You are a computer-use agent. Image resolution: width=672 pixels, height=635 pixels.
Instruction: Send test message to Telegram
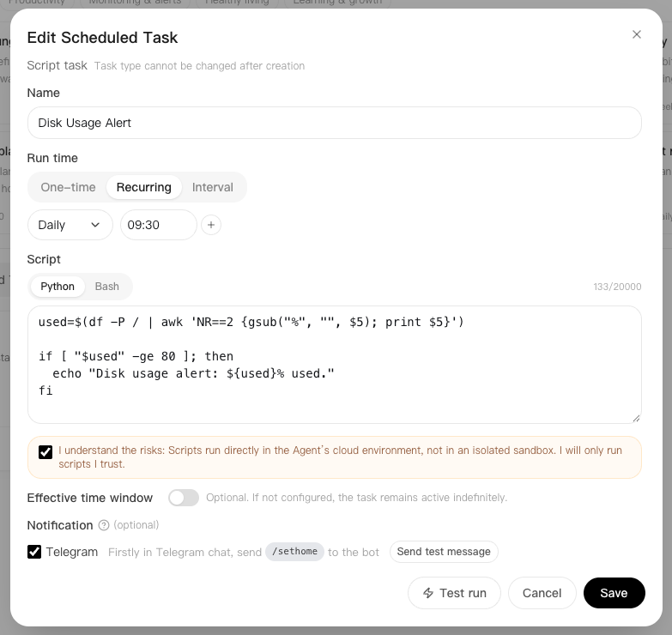coord(444,552)
